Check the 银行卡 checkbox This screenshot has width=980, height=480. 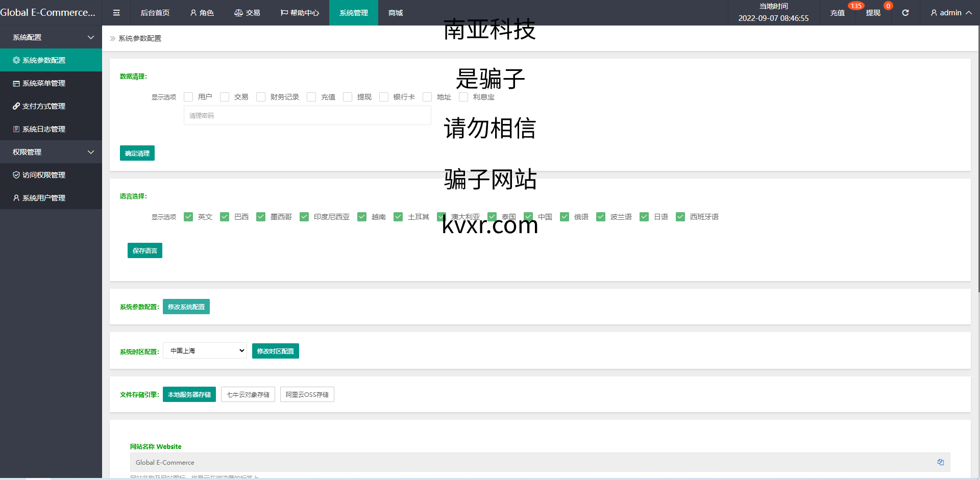[x=384, y=97]
